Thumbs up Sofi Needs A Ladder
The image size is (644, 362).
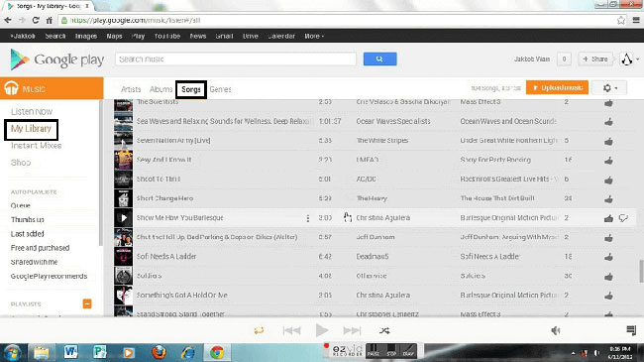(x=608, y=257)
